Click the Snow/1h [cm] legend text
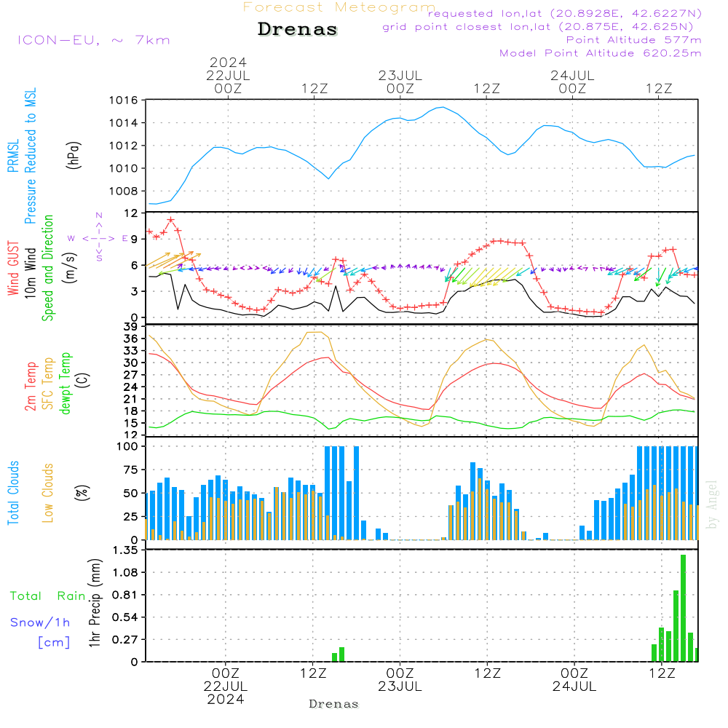728x728 pixels. 41,632
